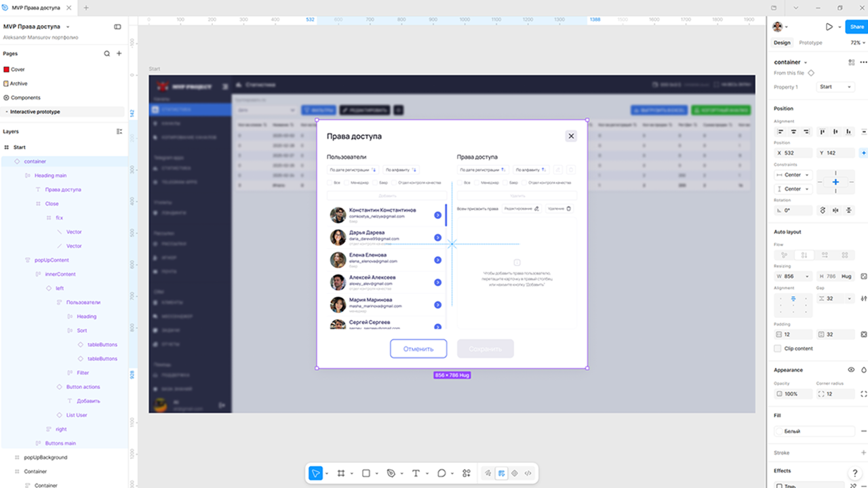Open horizontal constraint Center dropdown

point(793,175)
